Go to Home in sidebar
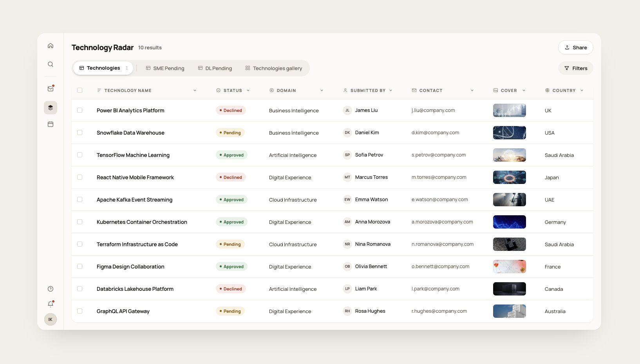The height and width of the screenshot is (364, 640). pyautogui.click(x=51, y=46)
